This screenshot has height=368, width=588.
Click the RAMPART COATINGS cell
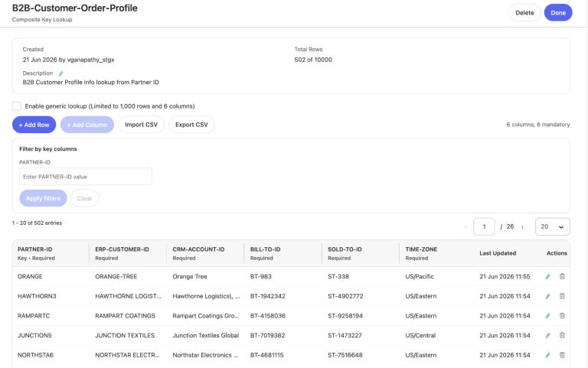(x=125, y=316)
